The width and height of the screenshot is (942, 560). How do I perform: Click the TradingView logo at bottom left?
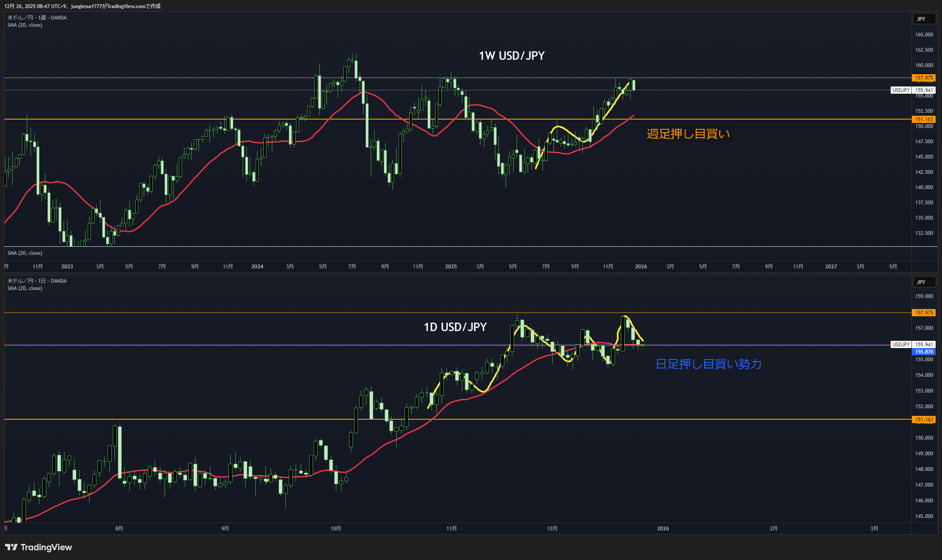(x=39, y=547)
